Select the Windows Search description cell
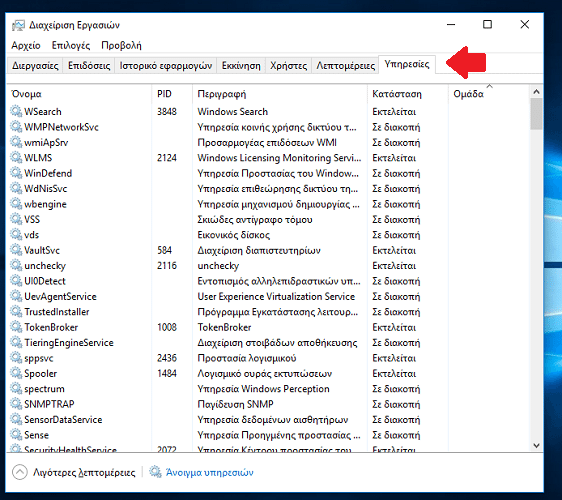 point(233,111)
